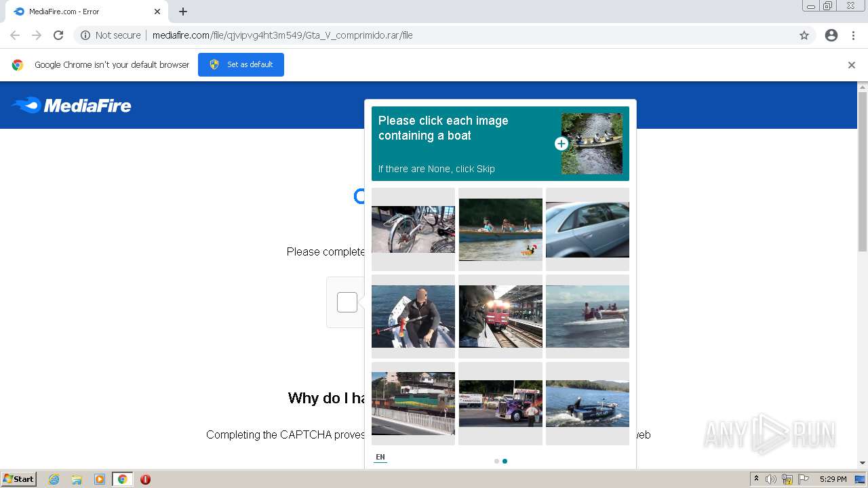Click the 5:29 PM taskbar clock
The height and width of the screenshot is (488, 868).
(x=833, y=479)
